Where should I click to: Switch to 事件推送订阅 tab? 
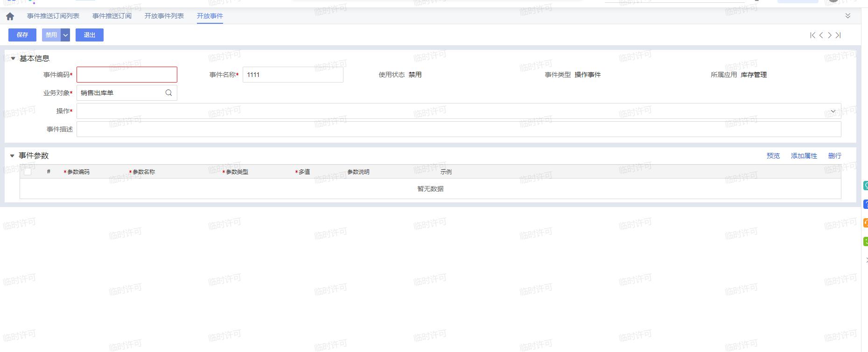(112, 16)
